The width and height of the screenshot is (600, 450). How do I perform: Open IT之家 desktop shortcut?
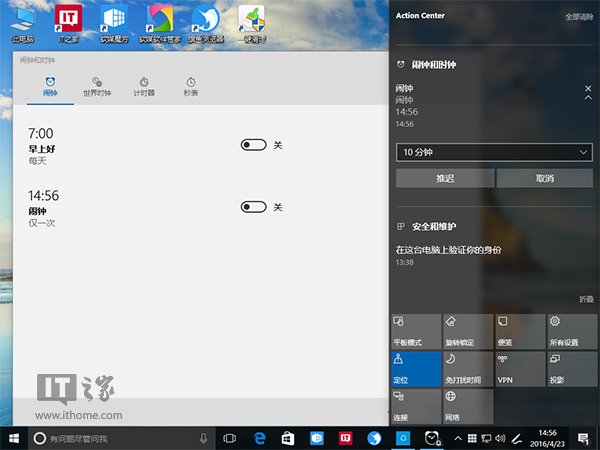pos(68,24)
